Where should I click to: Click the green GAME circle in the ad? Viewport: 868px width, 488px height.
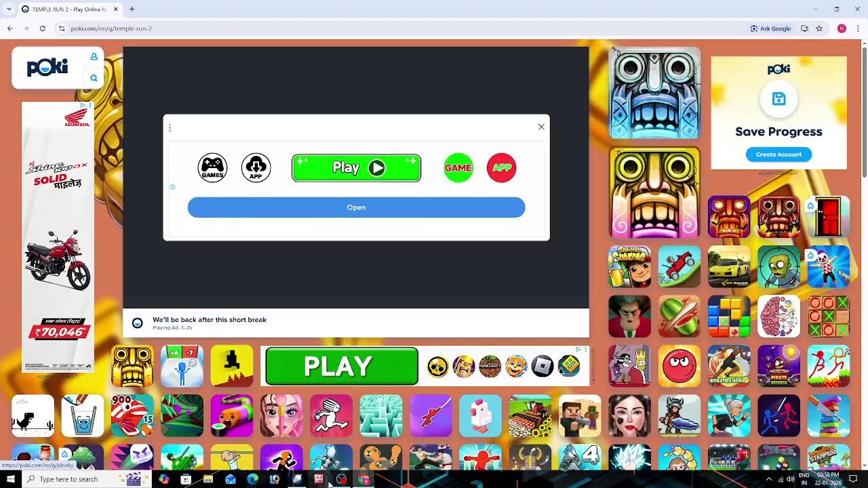458,167
